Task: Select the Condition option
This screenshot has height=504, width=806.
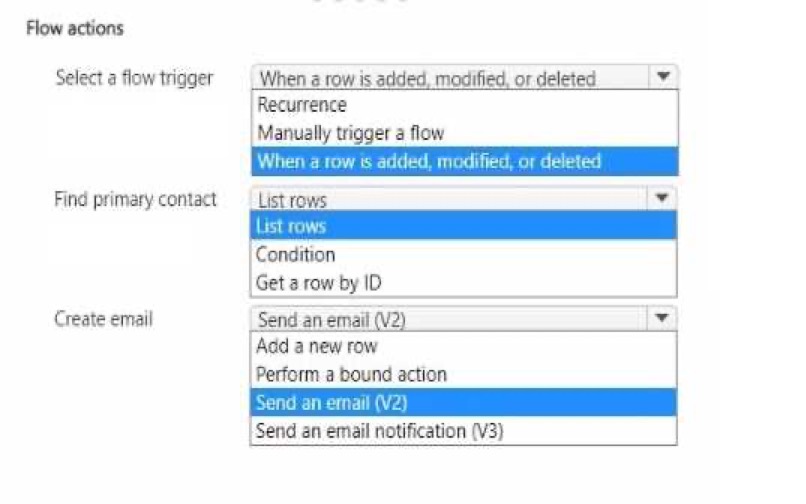Action: point(464,255)
